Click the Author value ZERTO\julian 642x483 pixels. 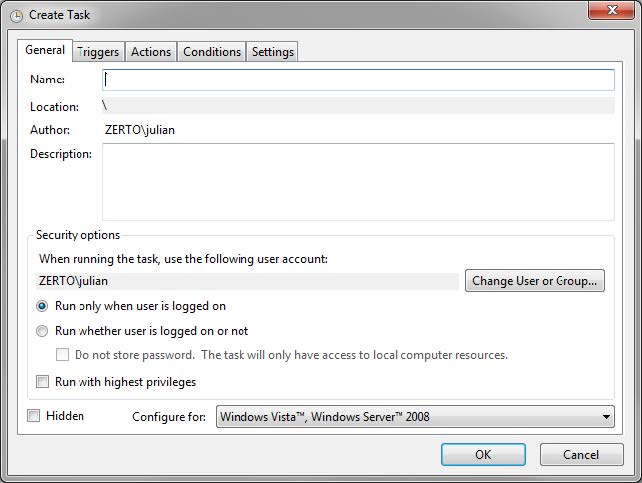click(140, 130)
